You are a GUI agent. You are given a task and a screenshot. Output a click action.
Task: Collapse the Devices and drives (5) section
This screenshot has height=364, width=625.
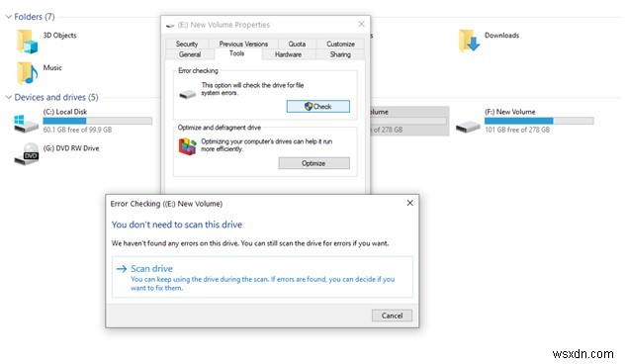pos(8,97)
